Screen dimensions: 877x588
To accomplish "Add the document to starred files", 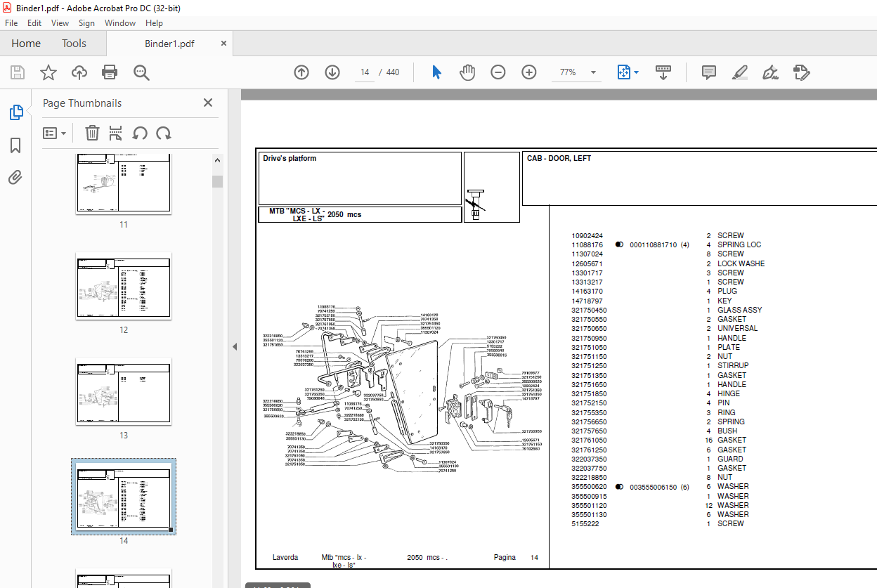I will tap(48, 72).
